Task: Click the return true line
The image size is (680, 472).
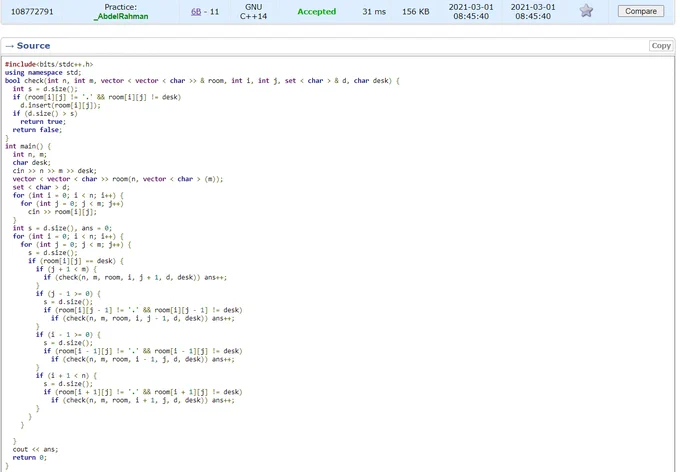Action: tap(43, 122)
